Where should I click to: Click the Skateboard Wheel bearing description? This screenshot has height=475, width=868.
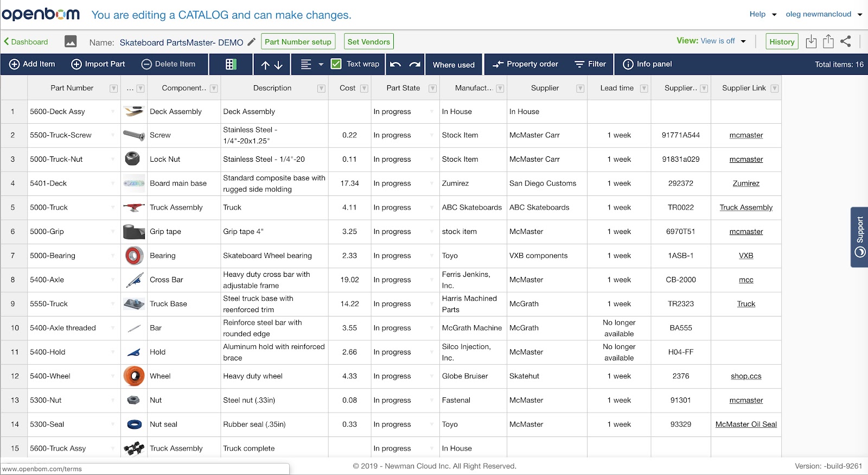click(x=267, y=256)
